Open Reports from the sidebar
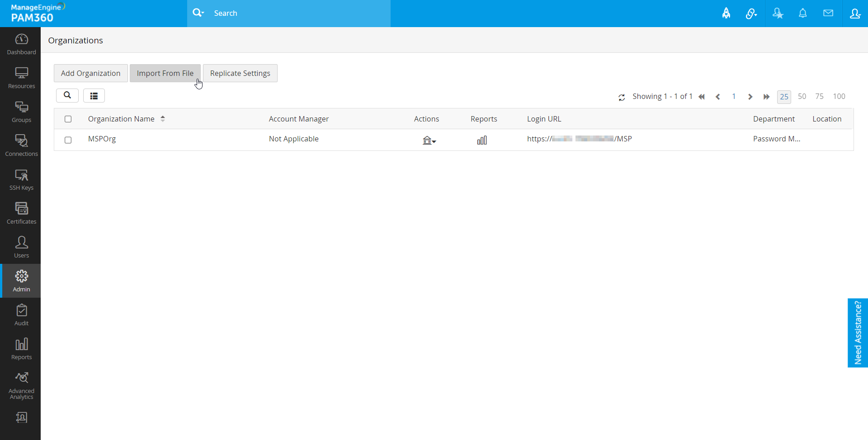Viewport: 868px width, 440px height. 21,349
